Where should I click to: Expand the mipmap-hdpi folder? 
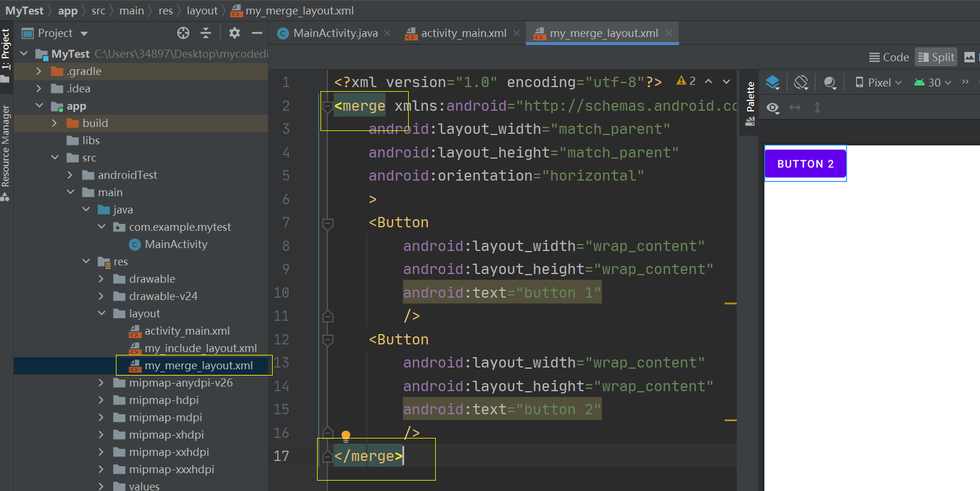(101, 400)
